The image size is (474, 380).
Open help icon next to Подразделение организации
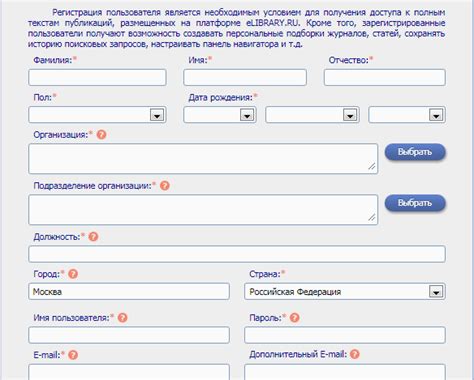(x=165, y=186)
